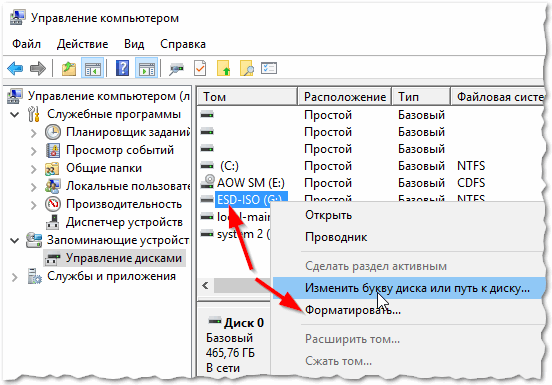Viewport: 552px width, 385px height.
Task: Click the Task Scheduler clock icon
Action: (x=53, y=132)
